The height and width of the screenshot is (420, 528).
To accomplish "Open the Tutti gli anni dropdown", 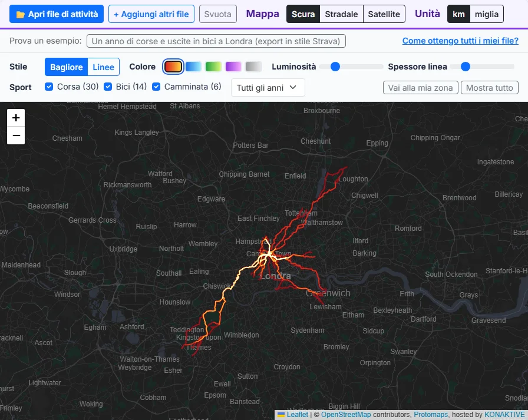I will 268,88.
